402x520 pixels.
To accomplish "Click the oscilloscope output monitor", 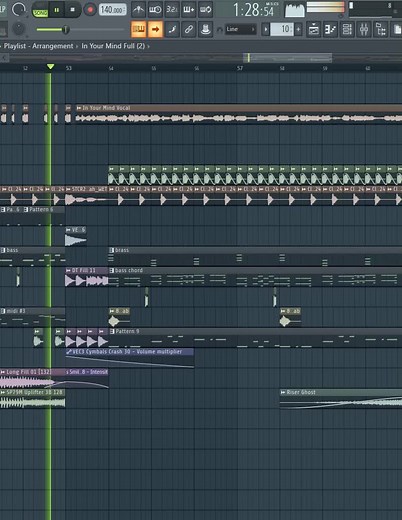I will [x=295, y=10].
